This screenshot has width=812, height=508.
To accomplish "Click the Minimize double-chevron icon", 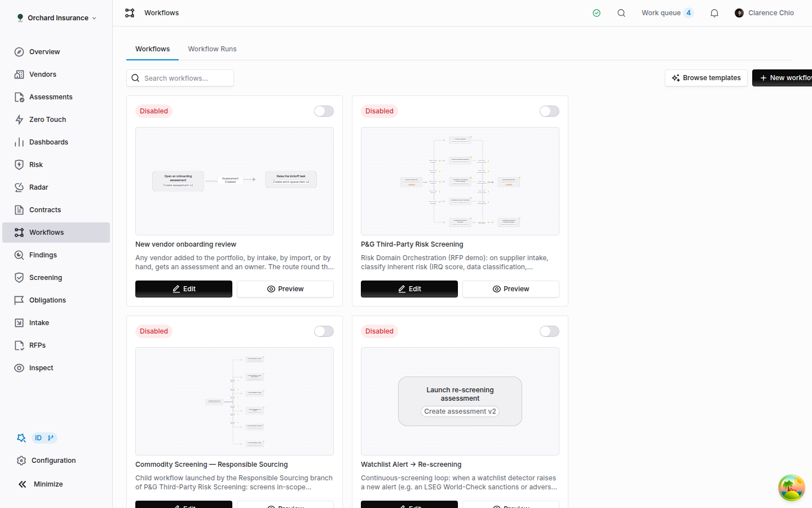I will pyautogui.click(x=22, y=484).
